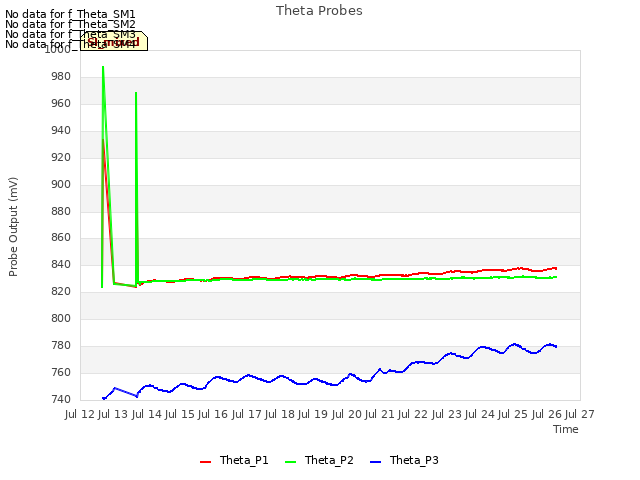This screenshot has width=640, height=480.
Task: Click the Time axis label
Action: [x=566, y=429]
